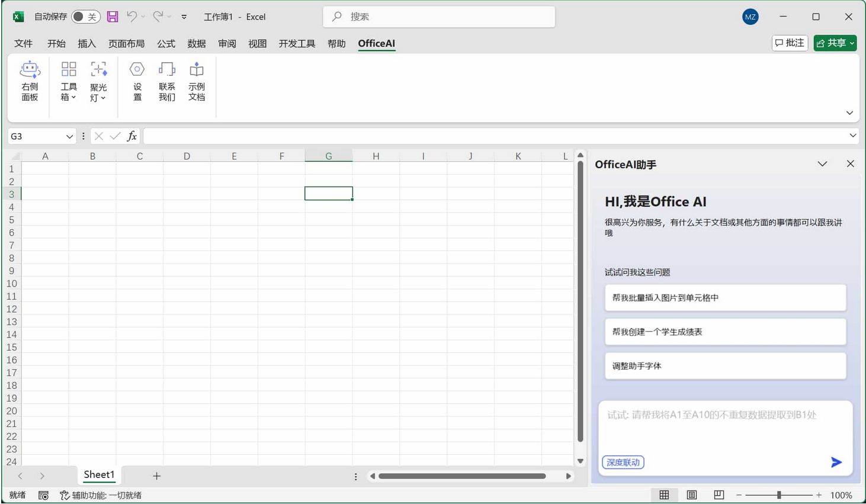Collapse the OfficeAI助手 panel with its chevron
866x504 pixels.
(x=822, y=164)
